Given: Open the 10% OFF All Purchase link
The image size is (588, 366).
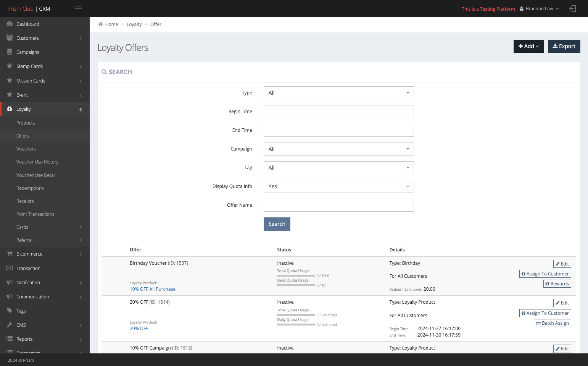Looking at the screenshot, I should pos(153,289).
